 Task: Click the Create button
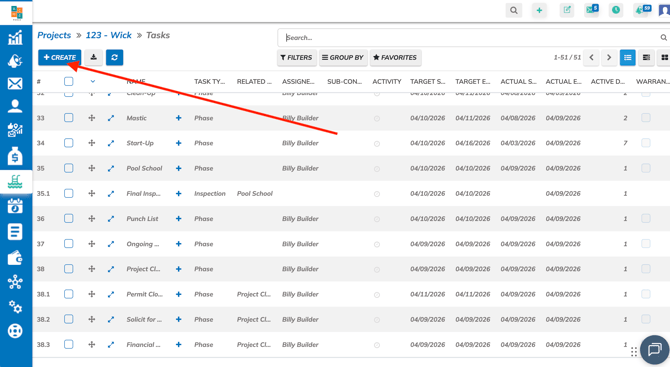pyautogui.click(x=59, y=57)
